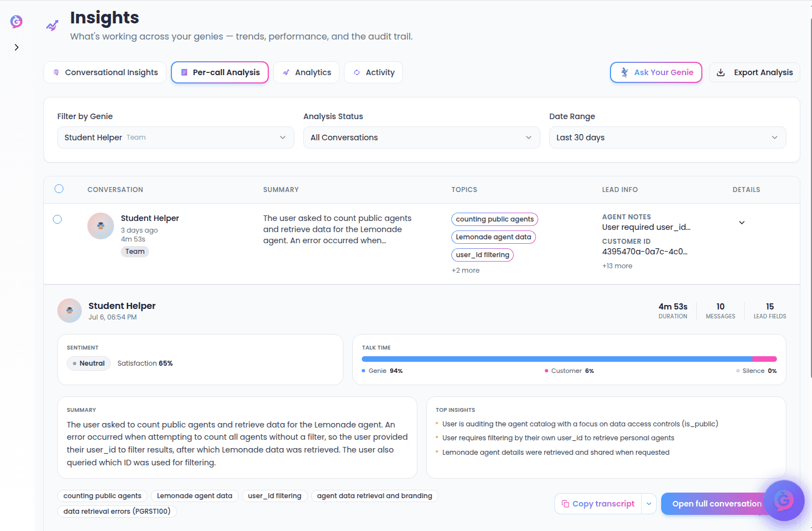Click the LEAD INFO column header
This screenshot has height=531, width=812.
[620, 190]
